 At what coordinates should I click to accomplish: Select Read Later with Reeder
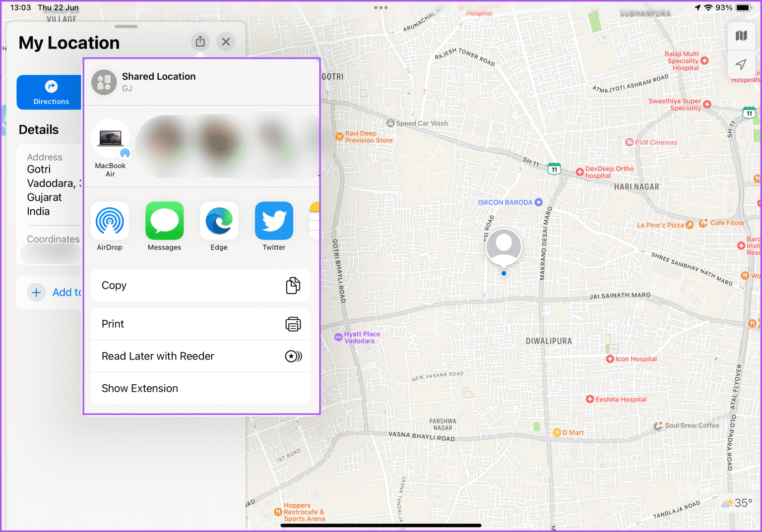(x=200, y=356)
